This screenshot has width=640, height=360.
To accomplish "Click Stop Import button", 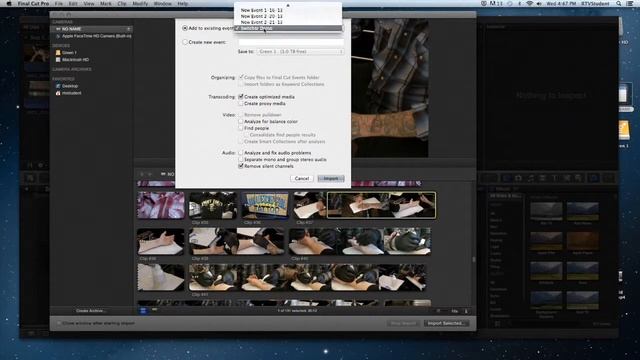I will 403,323.
